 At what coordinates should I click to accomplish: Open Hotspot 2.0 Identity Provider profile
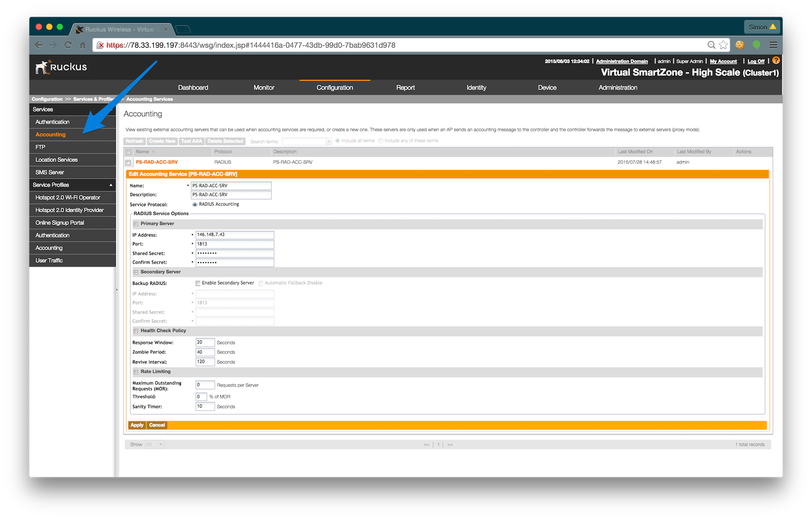click(x=73, y=210)
